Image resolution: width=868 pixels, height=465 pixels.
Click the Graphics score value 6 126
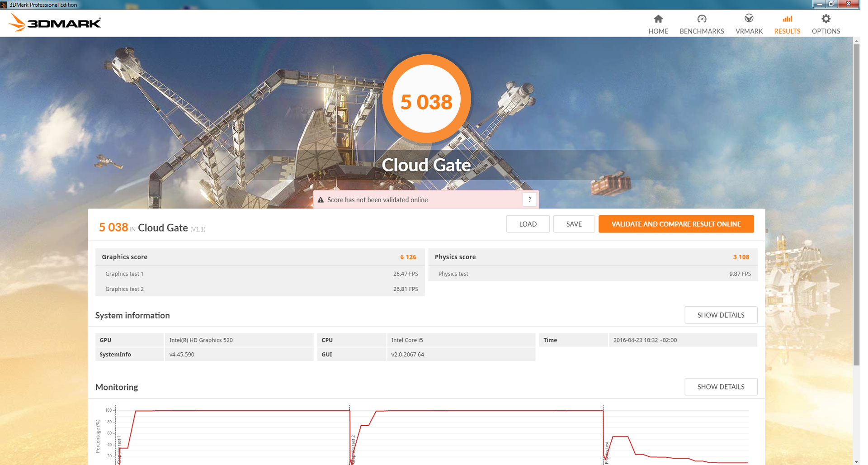(x=408, y=257)
